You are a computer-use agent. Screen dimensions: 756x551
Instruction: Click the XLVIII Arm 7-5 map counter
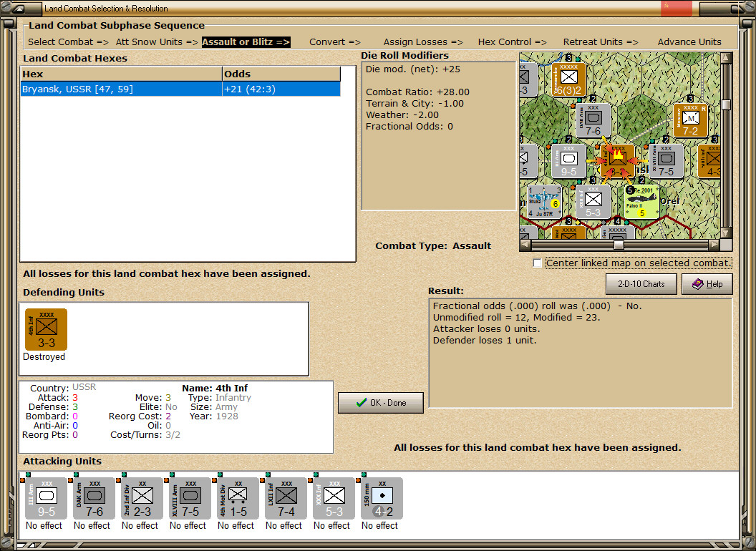click(x=666, y=160)
